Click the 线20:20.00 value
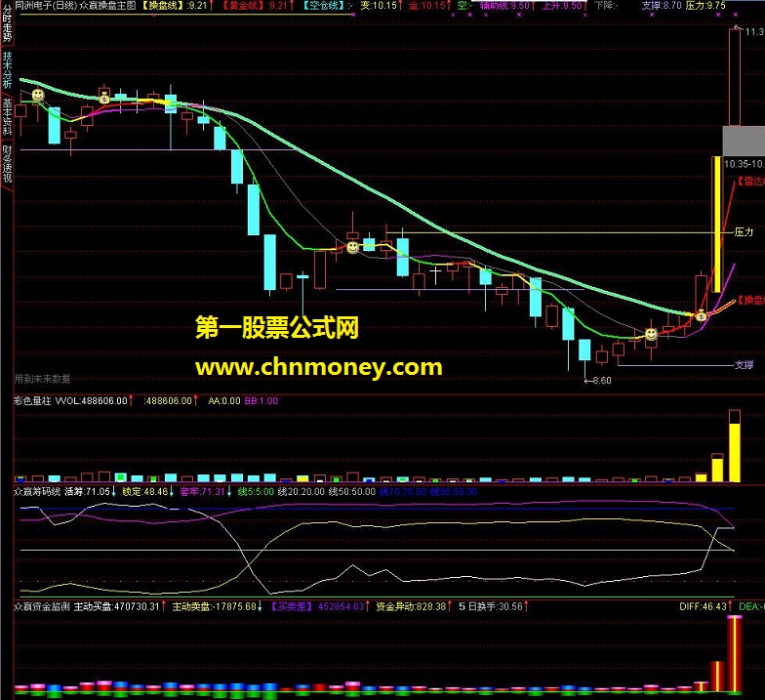 [301, 492]
